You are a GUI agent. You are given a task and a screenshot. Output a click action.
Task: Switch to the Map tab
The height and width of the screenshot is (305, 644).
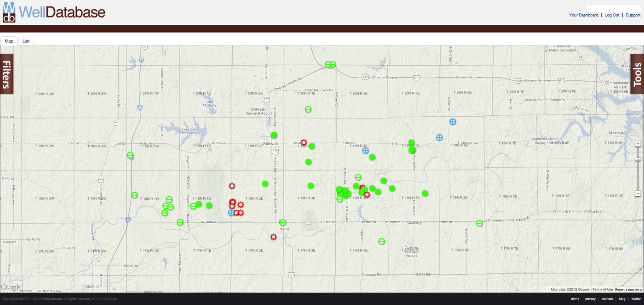click(x=9, y=41)
